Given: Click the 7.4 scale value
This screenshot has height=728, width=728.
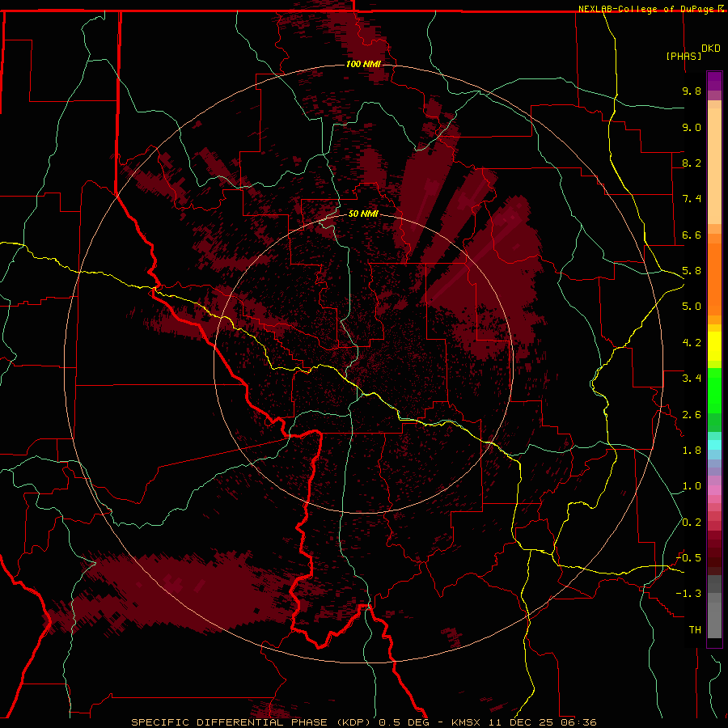Looking at the screenshot, I should [692, 199].
